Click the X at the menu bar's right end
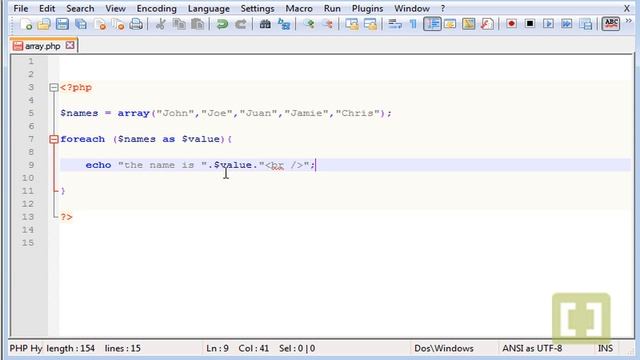 (x=627, y=8)
